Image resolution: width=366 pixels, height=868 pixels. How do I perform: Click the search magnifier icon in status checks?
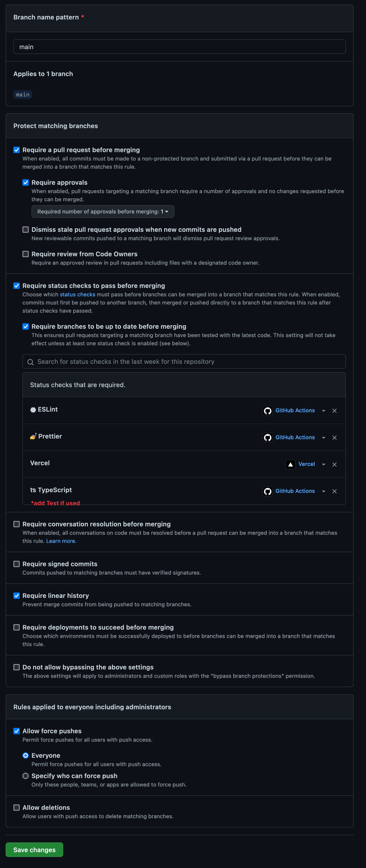(30, 362)
